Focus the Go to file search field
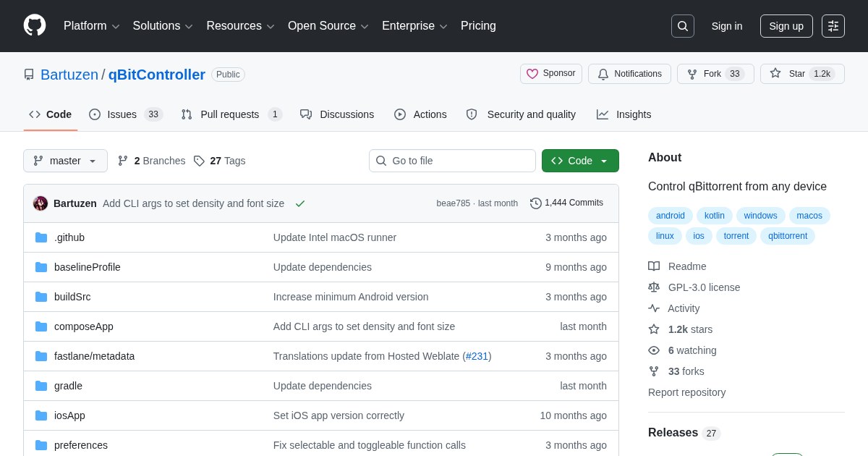The width and height of the screenshot is (868, 456). (x=452, y=161)
